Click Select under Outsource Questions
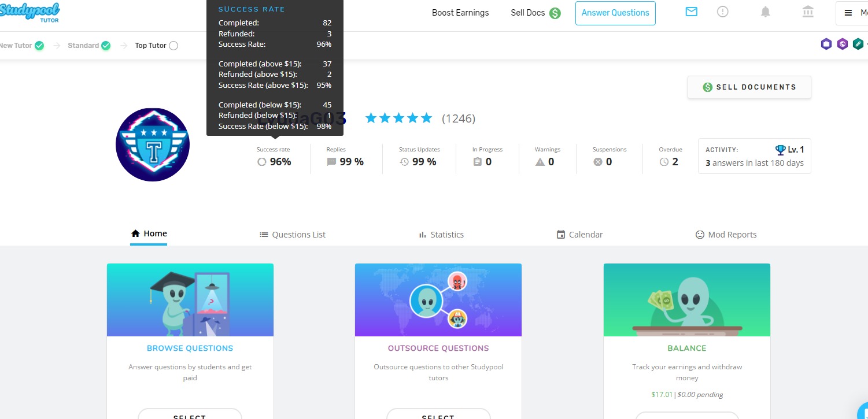The image size is (868, 419). tap(438, 414)
